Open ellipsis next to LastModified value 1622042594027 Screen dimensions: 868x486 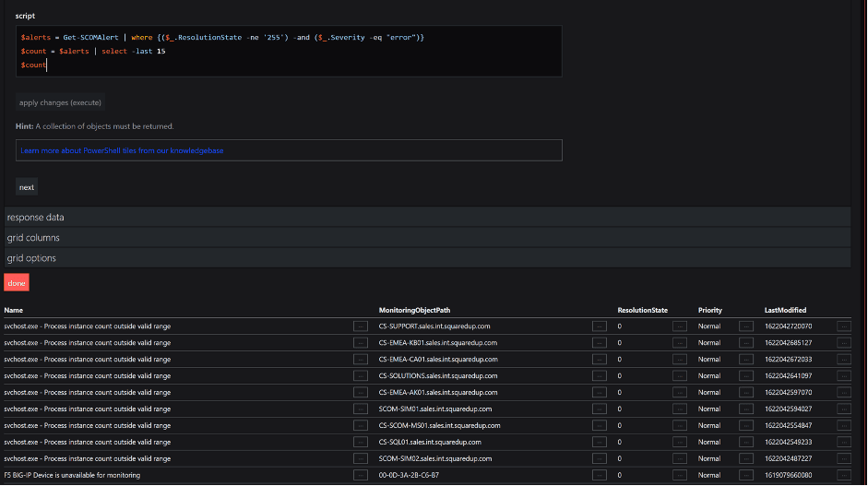pyautogui.click(x=843, y=409)
